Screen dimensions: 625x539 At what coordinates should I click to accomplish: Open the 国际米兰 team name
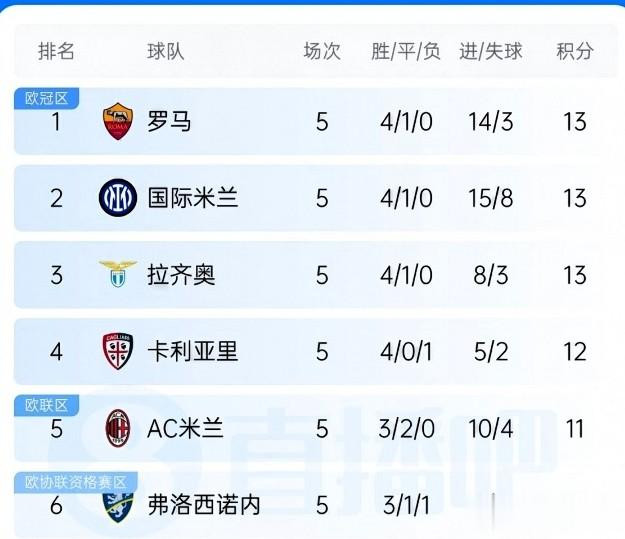click(193, 198)
